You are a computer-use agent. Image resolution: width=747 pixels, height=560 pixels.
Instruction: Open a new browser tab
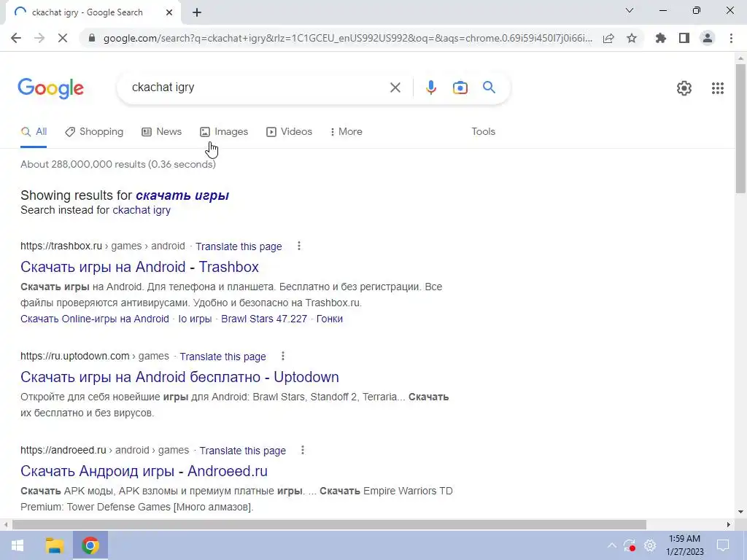point(197,12)
